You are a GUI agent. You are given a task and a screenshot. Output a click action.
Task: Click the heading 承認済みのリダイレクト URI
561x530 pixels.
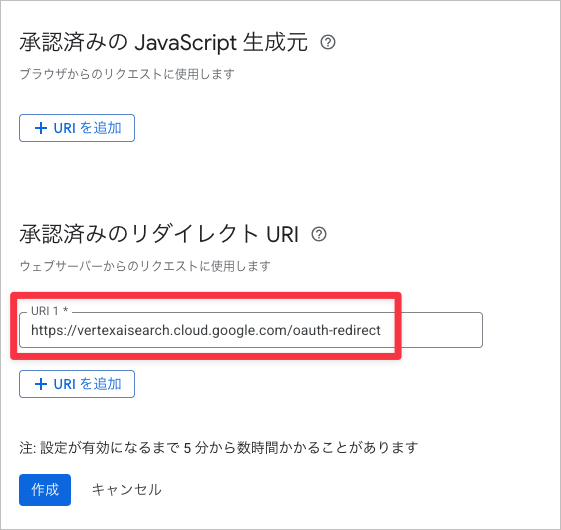coord(159,234)
